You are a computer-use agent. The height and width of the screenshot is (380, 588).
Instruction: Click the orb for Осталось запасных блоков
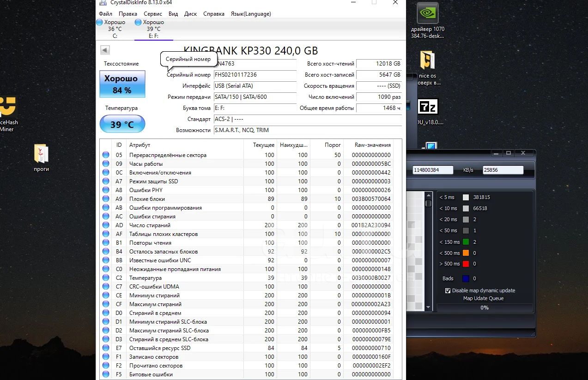tap(106, 252)
